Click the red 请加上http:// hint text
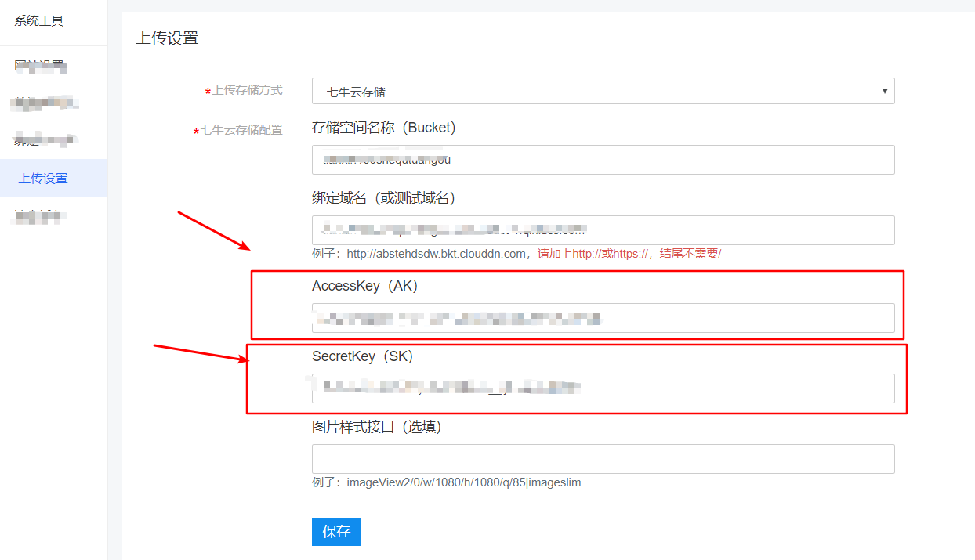 click(x=629, y=254)
